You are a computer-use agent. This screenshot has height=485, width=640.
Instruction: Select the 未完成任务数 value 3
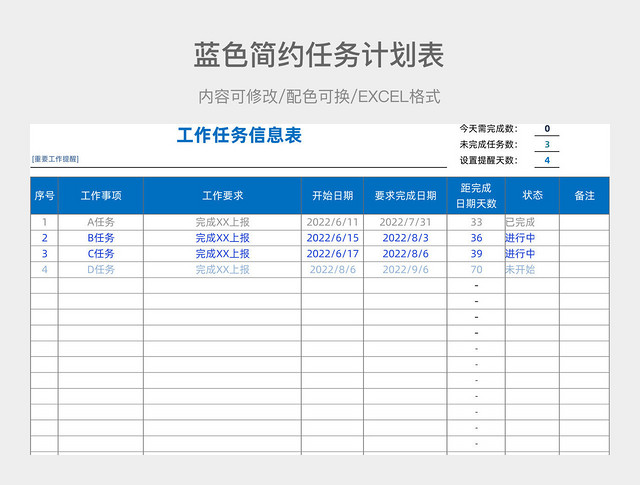[547, 144]
